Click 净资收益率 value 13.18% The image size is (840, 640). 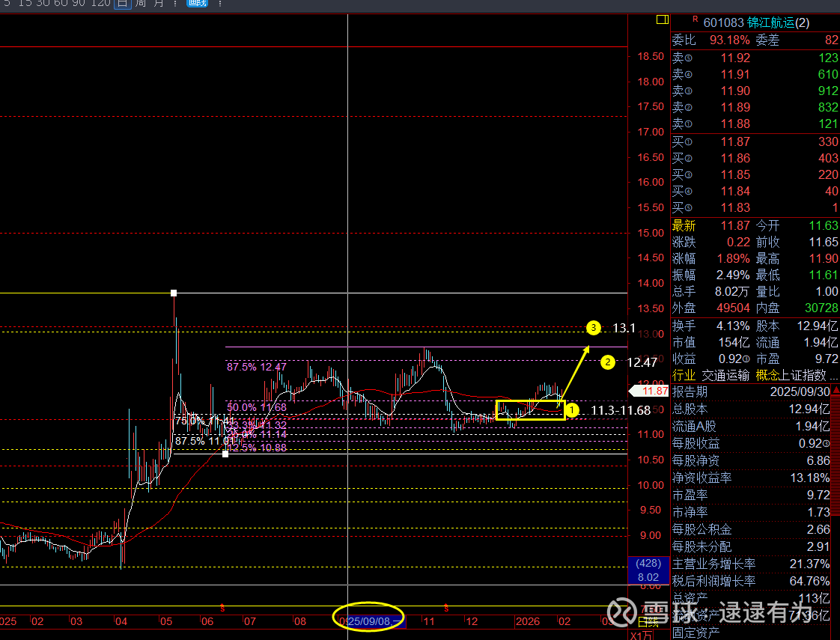810,478
